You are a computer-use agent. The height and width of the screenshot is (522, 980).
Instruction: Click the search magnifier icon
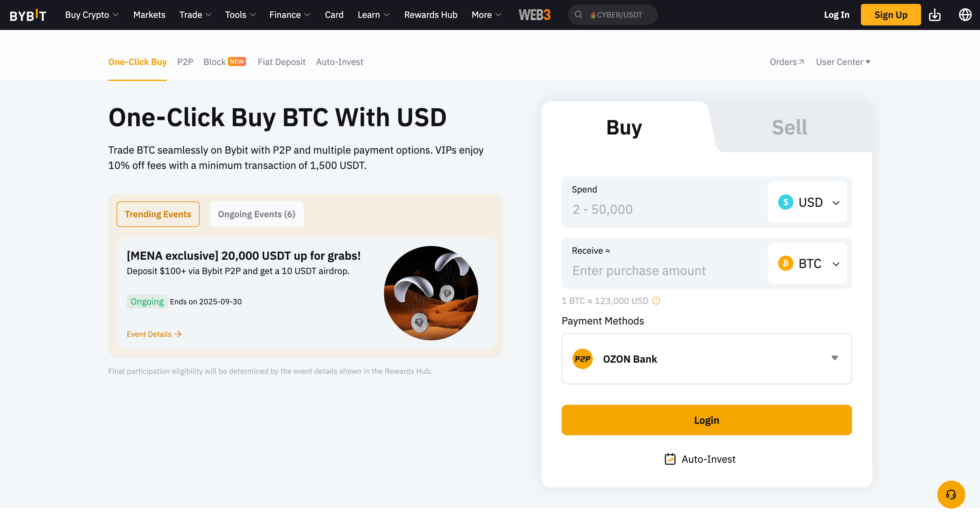(x=579, y=14)
